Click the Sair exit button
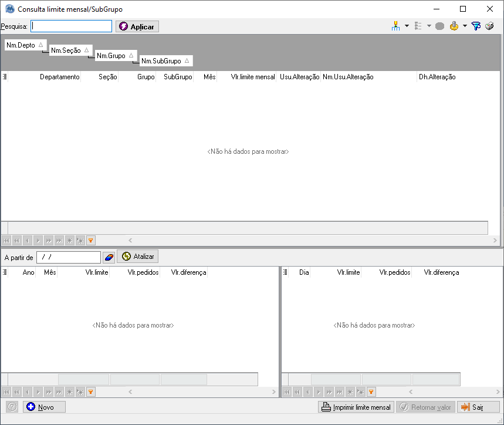The height and width of the screenshot is (425, 504). coord(478,407)
